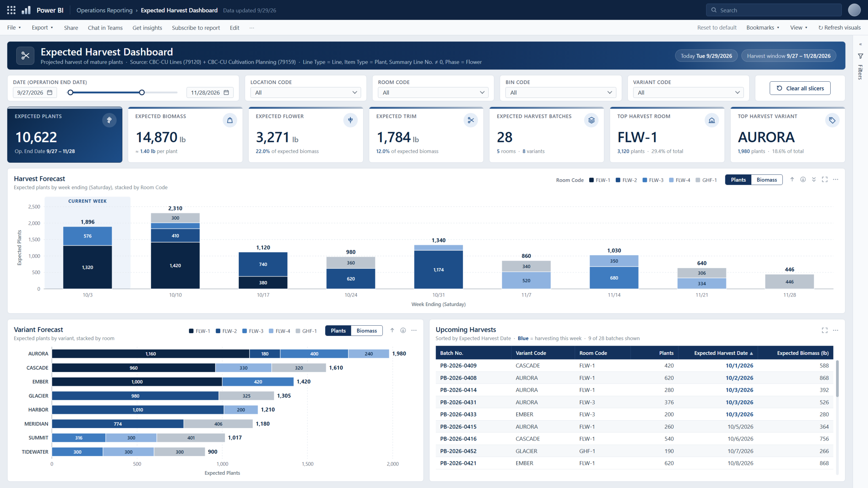Click the date slider right handle
868x488 pixels.
point(142,93)
